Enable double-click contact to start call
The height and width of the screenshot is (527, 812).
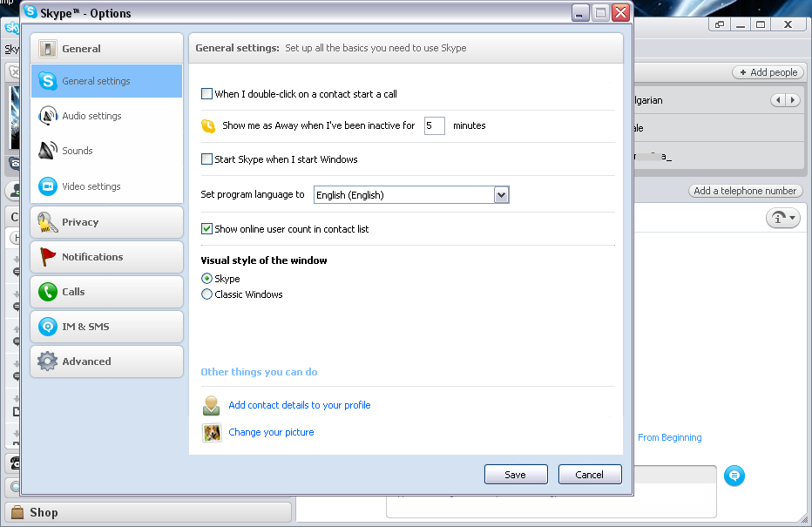point(207,94)
